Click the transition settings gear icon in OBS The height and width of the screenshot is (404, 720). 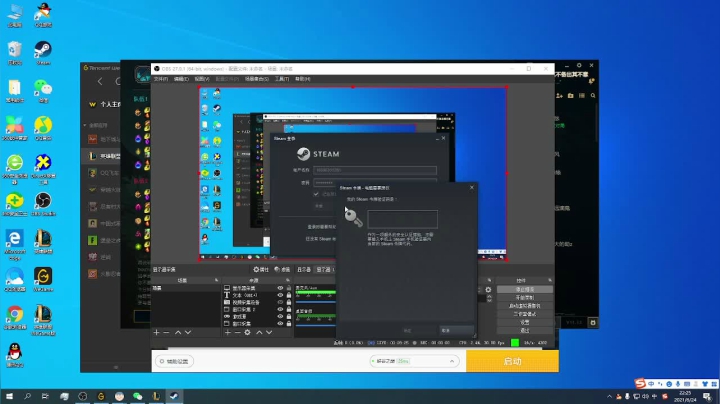point(488,290)
